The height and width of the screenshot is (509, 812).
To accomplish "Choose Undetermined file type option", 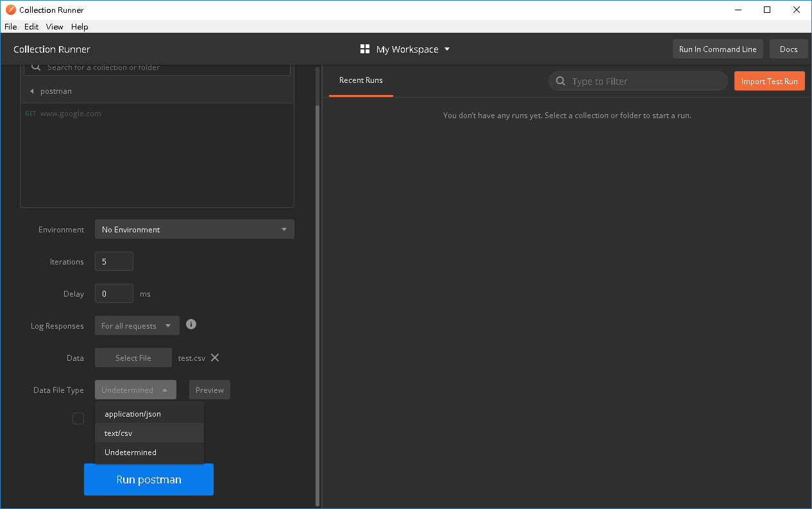I will click(149, 453).
